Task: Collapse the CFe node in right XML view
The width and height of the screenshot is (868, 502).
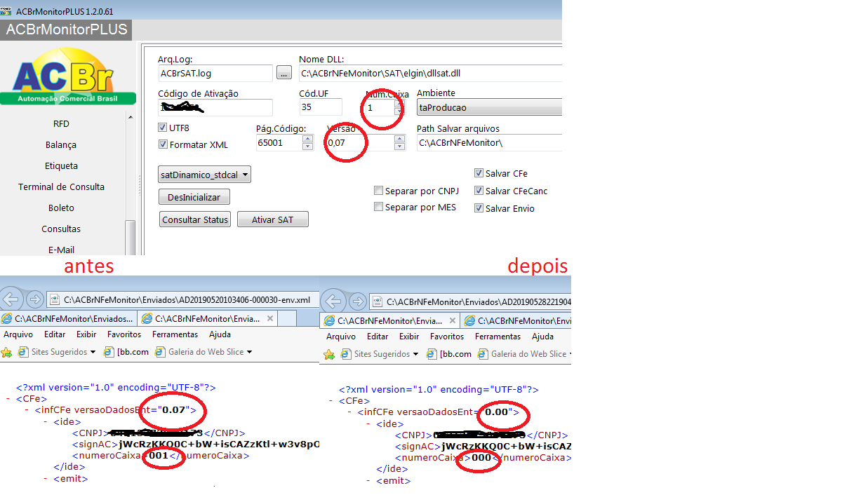Action: click(330, 400)
